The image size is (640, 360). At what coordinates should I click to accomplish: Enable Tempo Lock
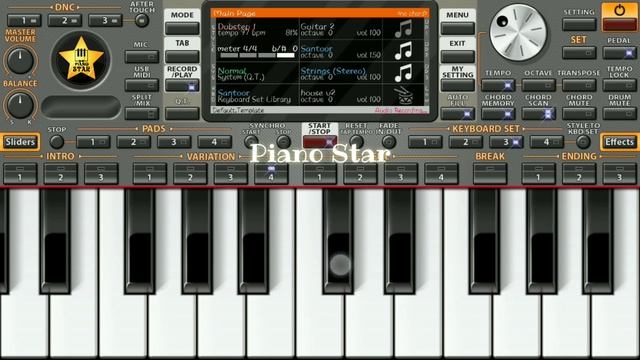coord(619,85)
